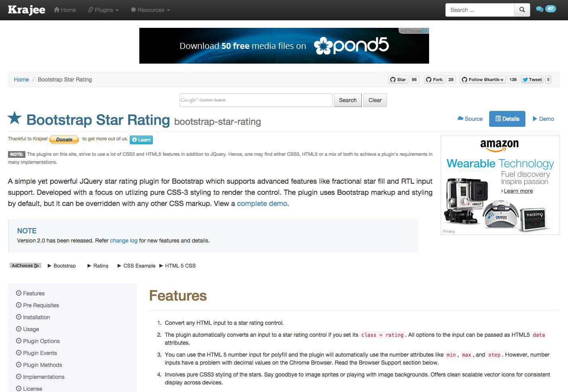568x392 pixels.
Task: Click the 'data' code snippet
Action: pyautogui.click(x=539, y=335)
